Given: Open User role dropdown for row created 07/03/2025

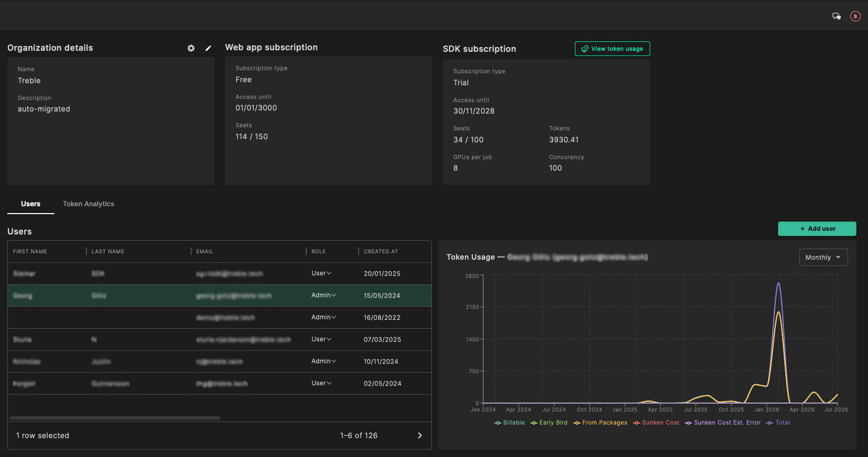Looking at the screenshot, I should [321, 339].
